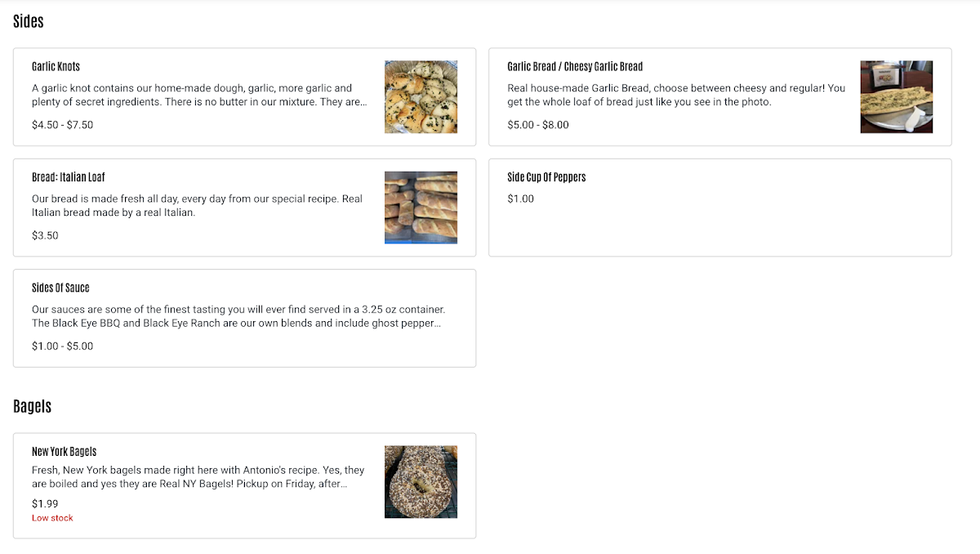Select the Garlic Bread / Cheesy Garlic Bread title
The image size is (980, 554).
[574, 66]
